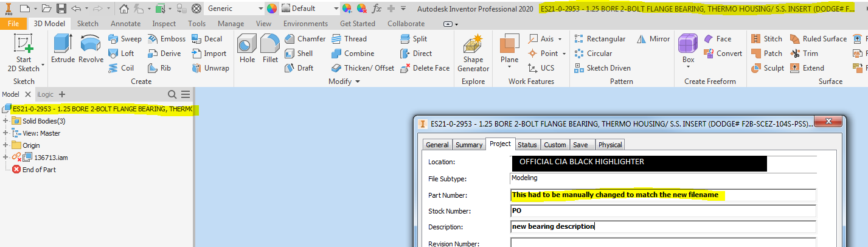
Task: Select the Extrude tool
Action: [x=63, y=49]
